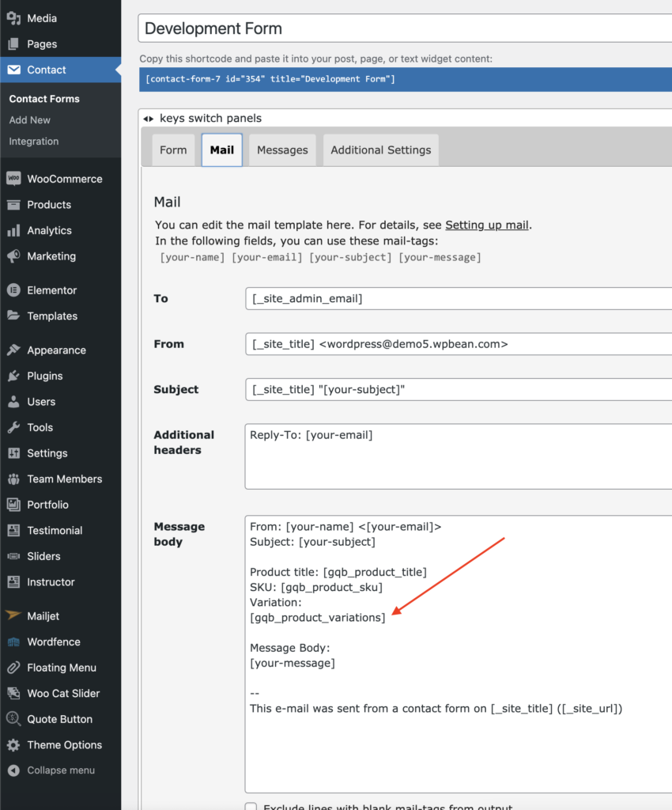Open the Theme Options menu label
Image resolution: width=672 pixels, height=810 pixels.
coord(65,745)
